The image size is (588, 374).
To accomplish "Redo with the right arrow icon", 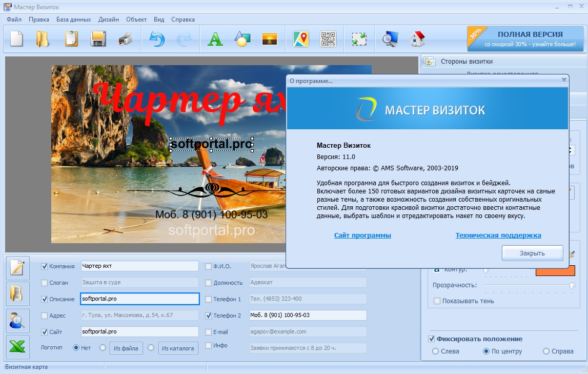I will [x=184, y=39].
